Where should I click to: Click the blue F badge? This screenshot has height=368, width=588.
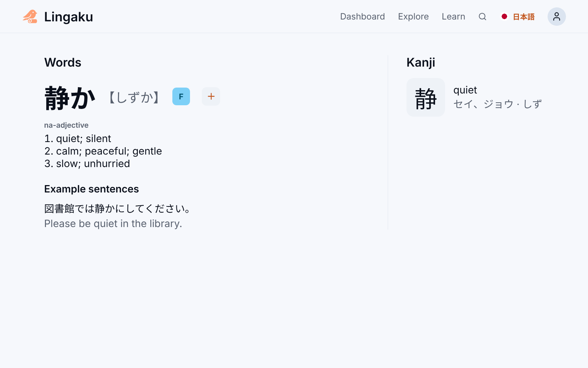coord(181,96)
